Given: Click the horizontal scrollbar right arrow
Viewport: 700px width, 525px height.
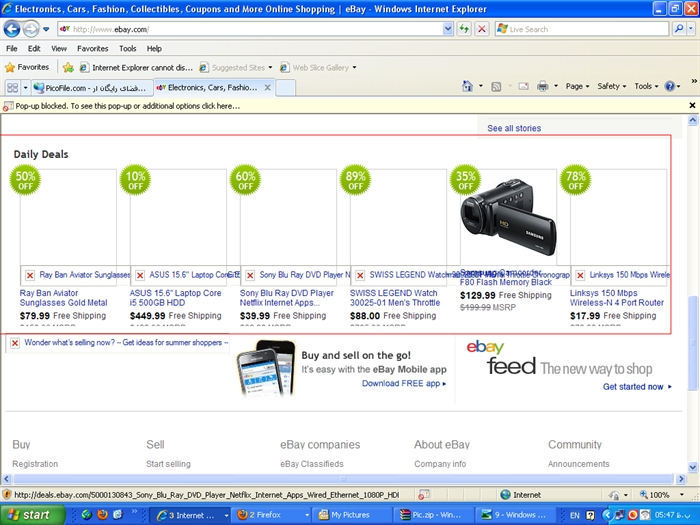Looking at the screenshot, I should 680,479.
